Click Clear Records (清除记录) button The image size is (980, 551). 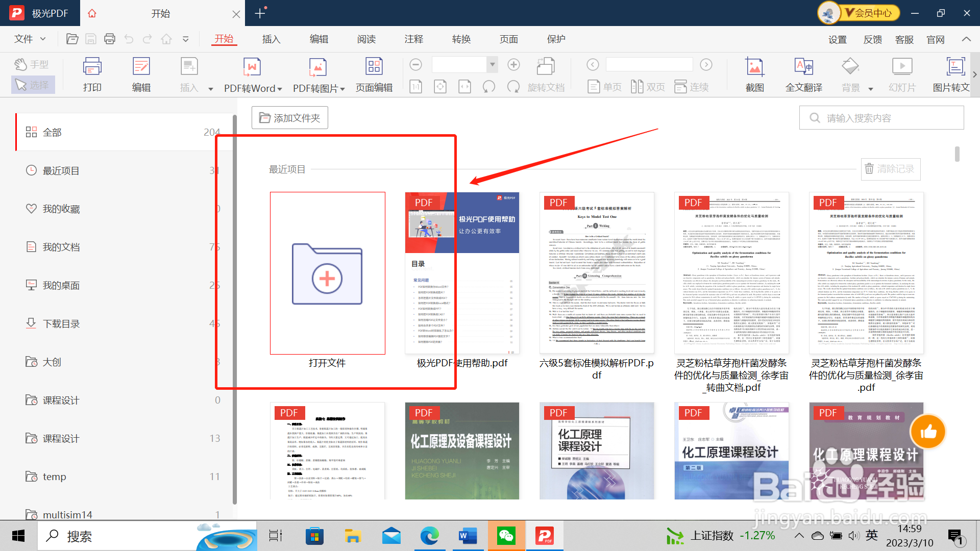point(890,169)
